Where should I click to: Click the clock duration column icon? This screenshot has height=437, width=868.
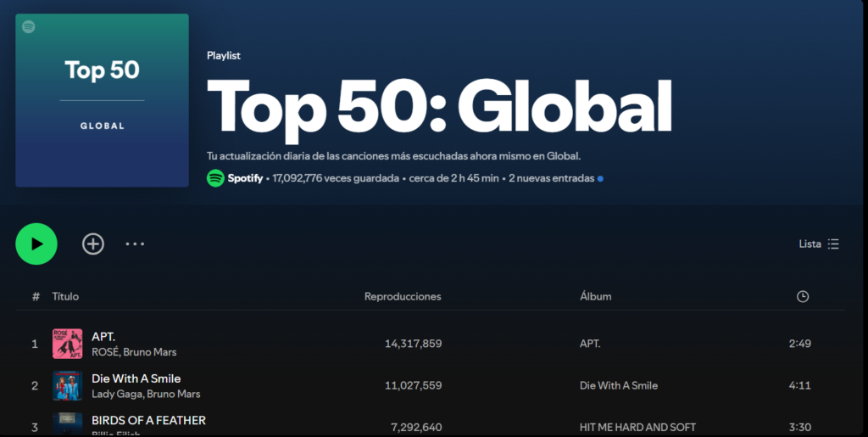click(x=802, y=296)
